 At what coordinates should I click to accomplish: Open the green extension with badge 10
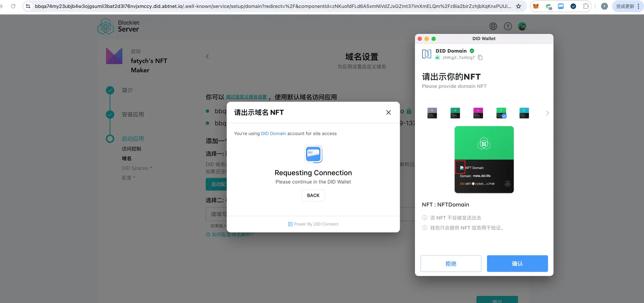[549, 6]
